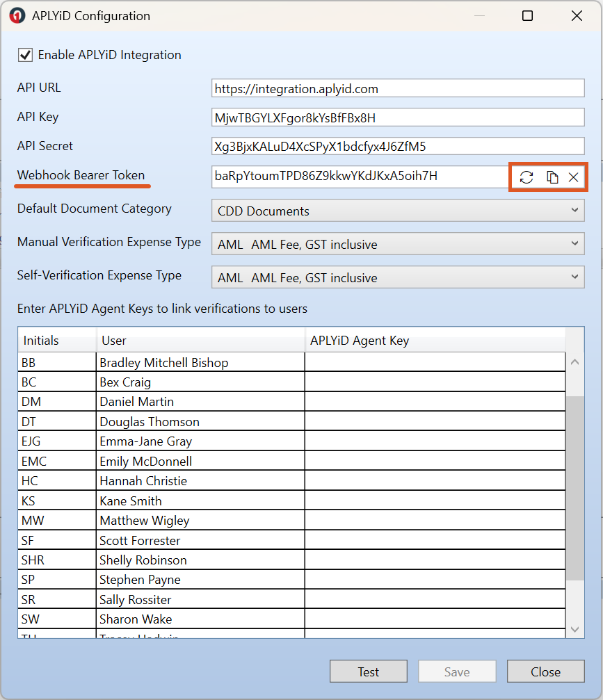
Task: Edit agent key for Bradley Mitchell Bishop
Action: (x=435, y=362)
